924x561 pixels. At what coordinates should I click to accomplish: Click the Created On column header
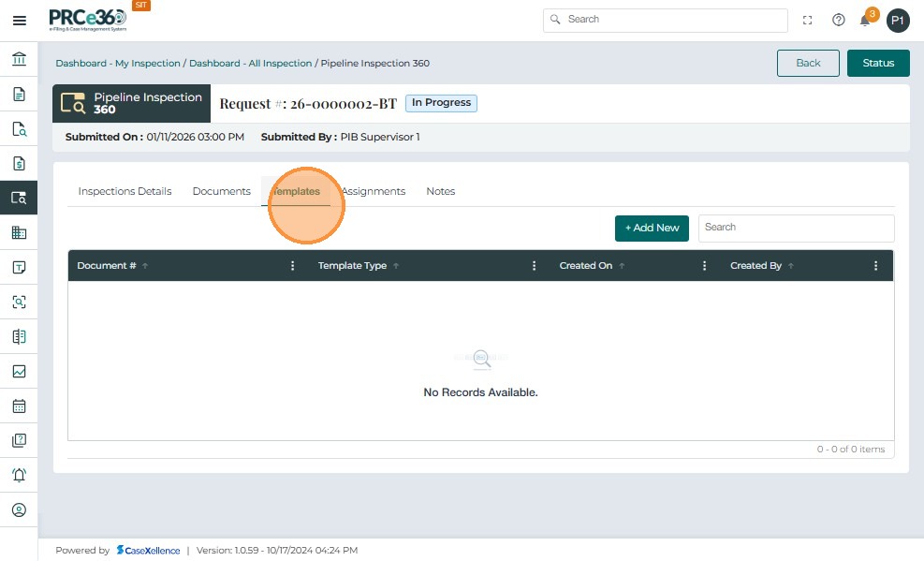tap(586, 266)
